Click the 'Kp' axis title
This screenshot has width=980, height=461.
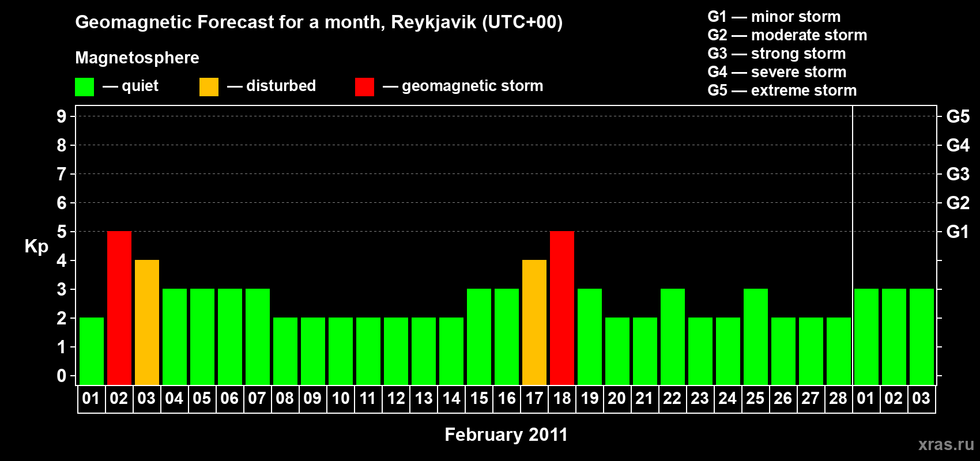[x=36, y=247]
